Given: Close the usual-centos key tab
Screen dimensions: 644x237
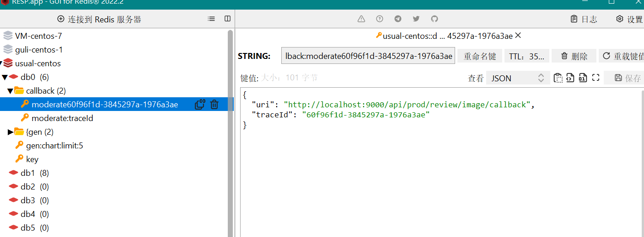Looking at the screenshot, I should (x=518, y=36).
